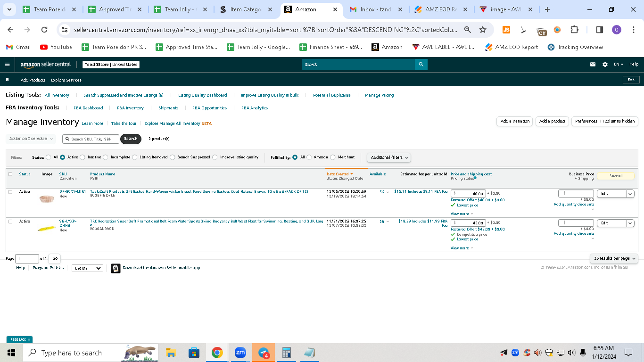Open Telegram from the taskbar
The image size is (644, 362).
(264, 353)
